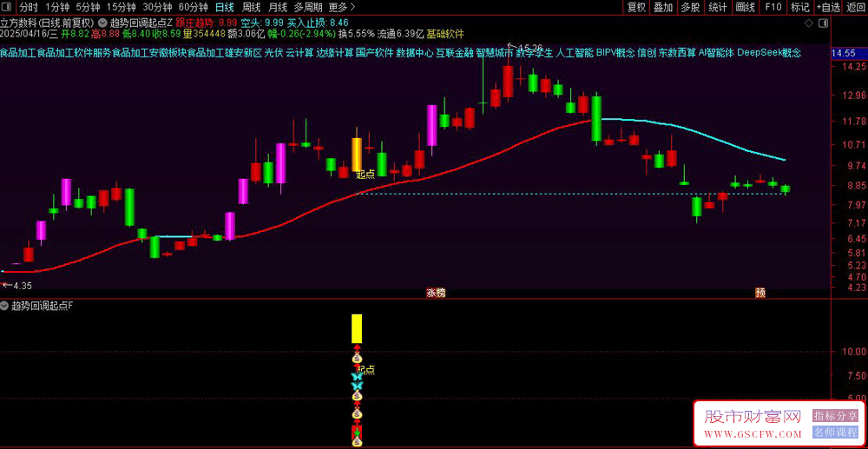868x449 pixels.
Task: Switch to 分时 intraday view
Action: [x=28, y=7]
